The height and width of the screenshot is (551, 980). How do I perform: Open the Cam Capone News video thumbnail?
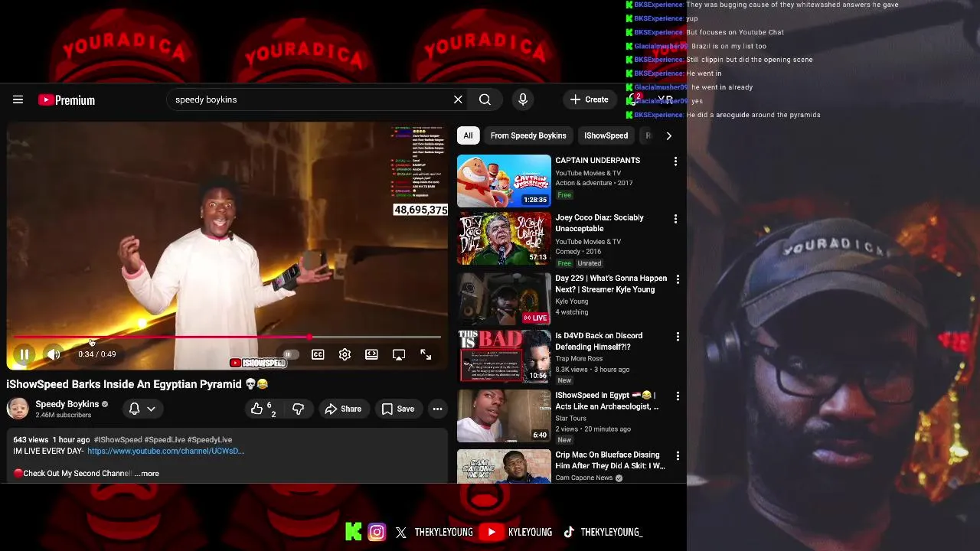click(x=504, y=466)
